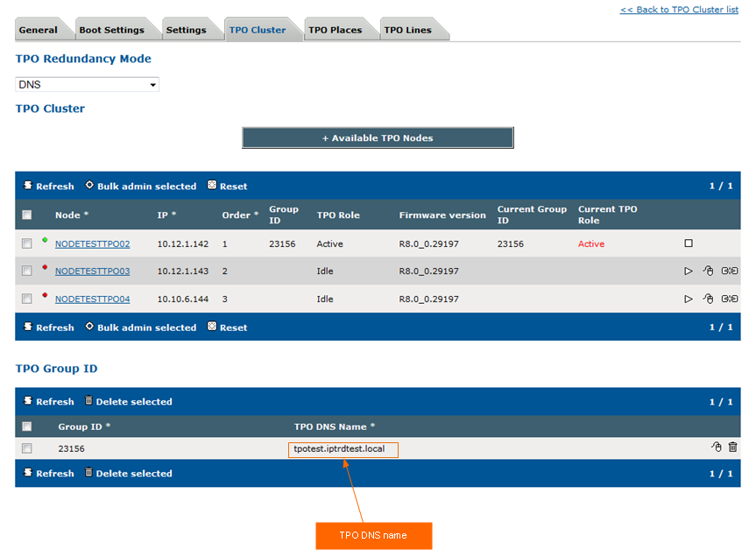Click Refresh above the node table

(49, 186)
